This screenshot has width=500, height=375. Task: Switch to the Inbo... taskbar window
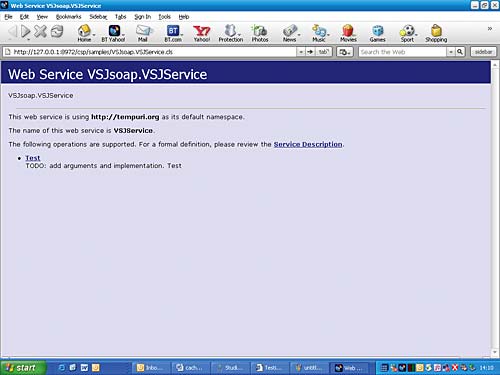coord(152,368)
